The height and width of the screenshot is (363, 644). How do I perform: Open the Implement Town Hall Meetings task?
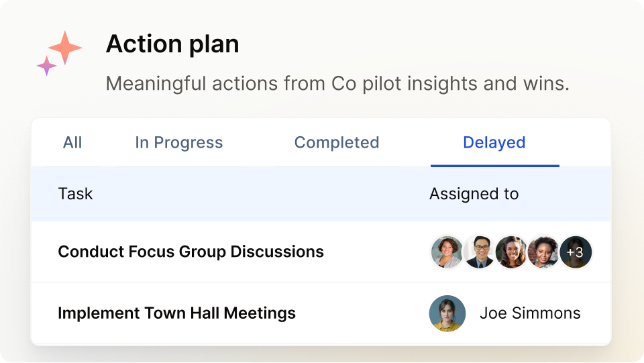[176, 313]
